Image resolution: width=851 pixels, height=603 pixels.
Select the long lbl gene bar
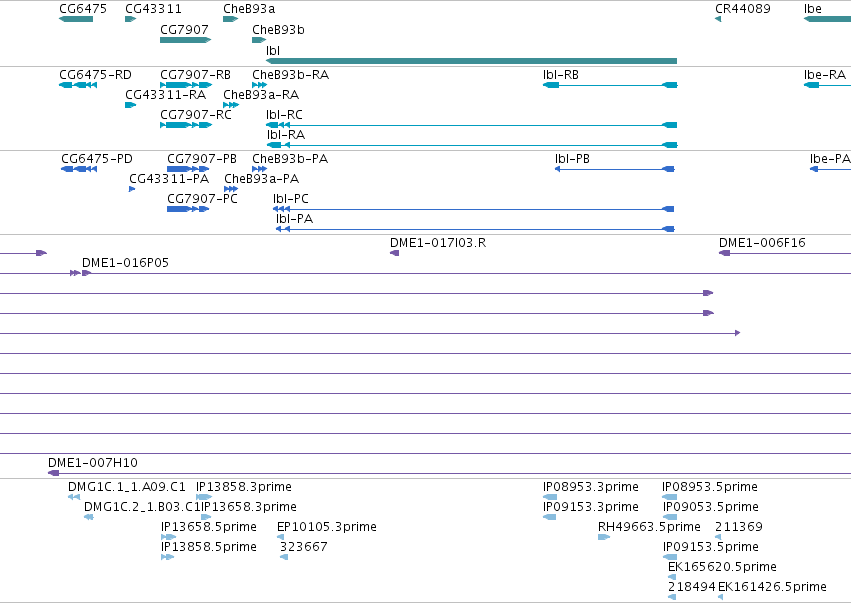471,61
